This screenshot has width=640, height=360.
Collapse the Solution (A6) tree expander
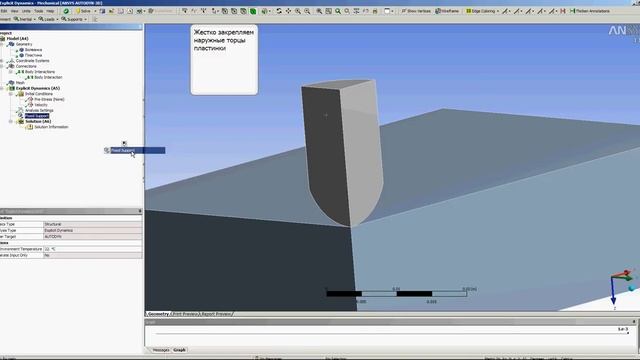click(x=11, y=121)
